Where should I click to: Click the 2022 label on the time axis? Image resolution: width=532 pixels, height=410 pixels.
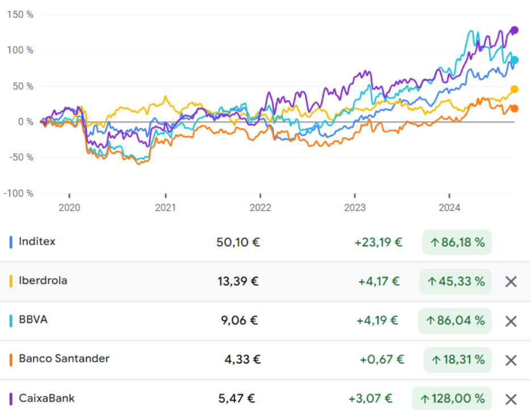[259, 208]
